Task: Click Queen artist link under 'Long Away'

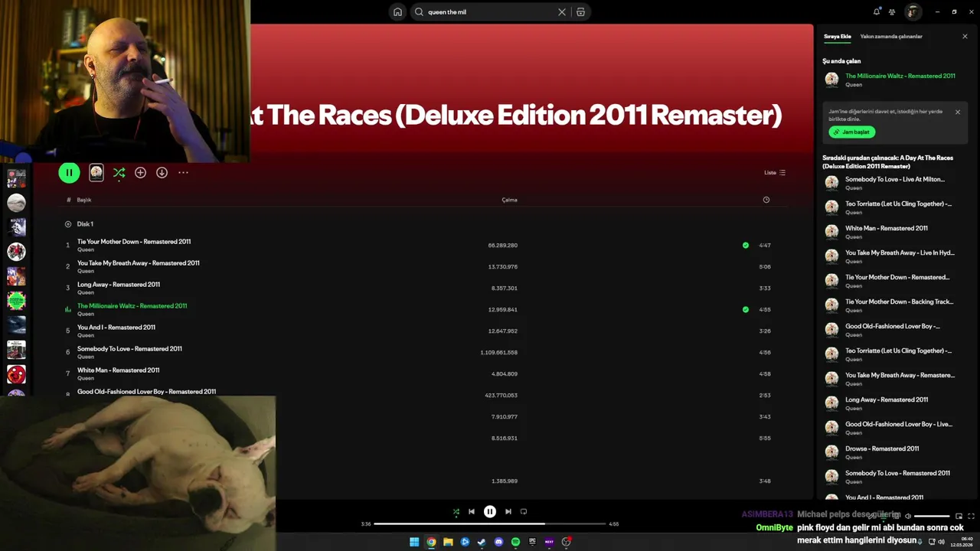Action: point(86,292)
